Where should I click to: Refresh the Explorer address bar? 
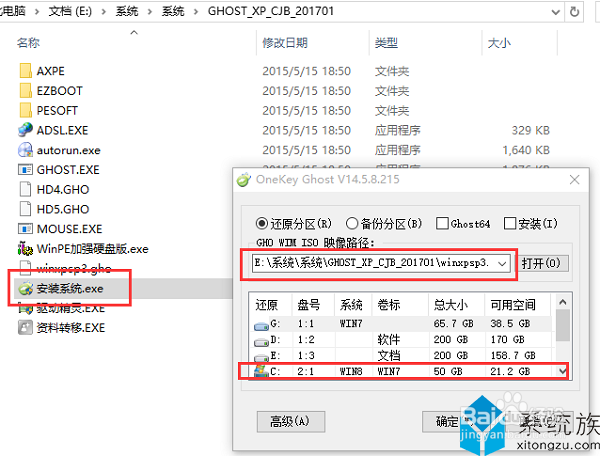[574, 12]
